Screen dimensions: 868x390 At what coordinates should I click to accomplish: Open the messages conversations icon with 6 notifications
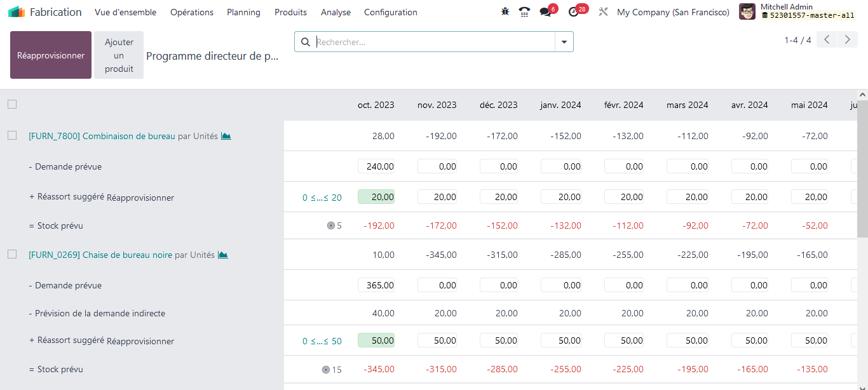(544, 11)
